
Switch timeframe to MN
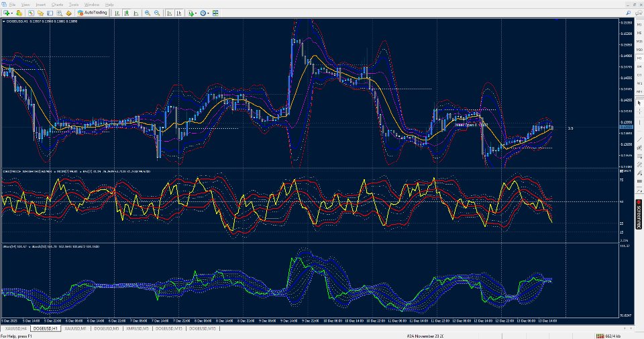(639, 92)
